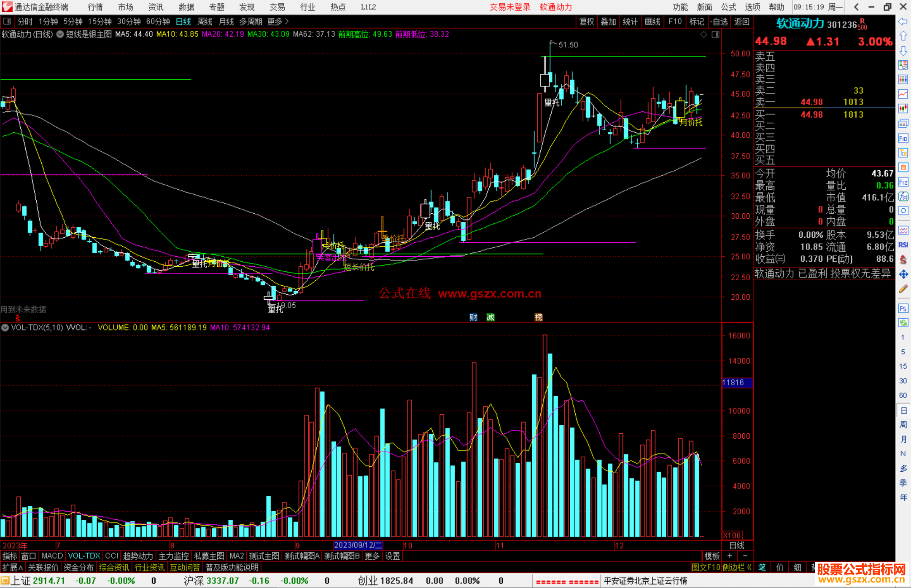The width and height of the screenshot is (911, 588).
Task: Switch to the MACD indicator tab
Action: [x=52, y=556]
